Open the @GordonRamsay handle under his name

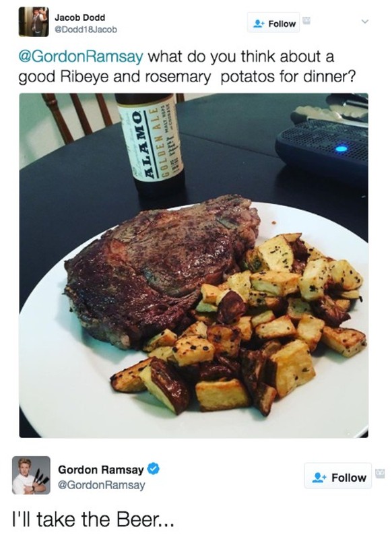tap(102, 485)
